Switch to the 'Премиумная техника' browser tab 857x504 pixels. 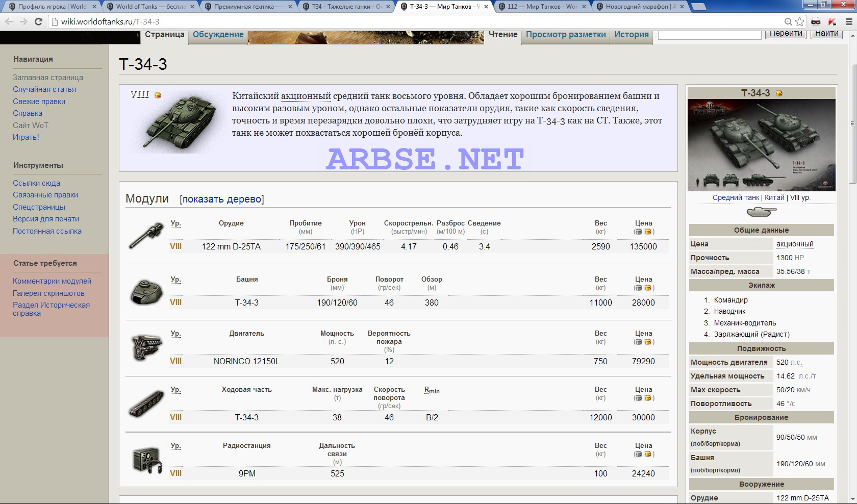pyautogui.click(x=248, y=7)
